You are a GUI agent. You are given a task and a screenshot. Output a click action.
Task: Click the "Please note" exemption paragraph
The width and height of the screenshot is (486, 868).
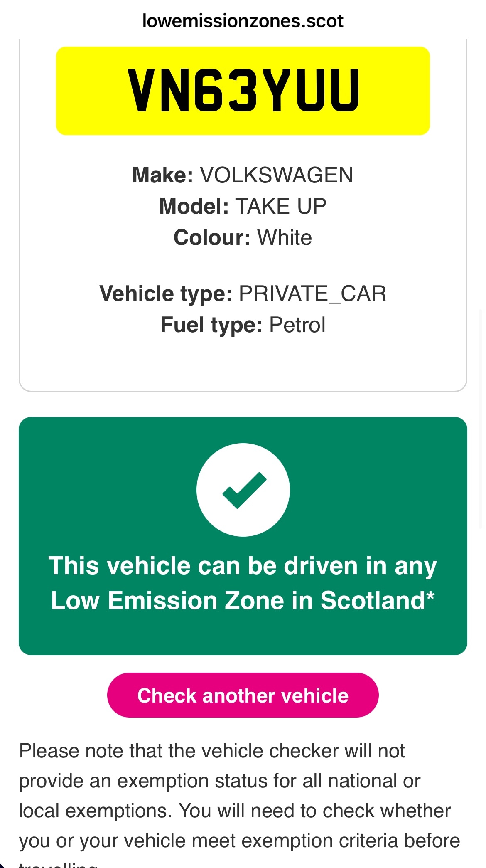(239, 796)
